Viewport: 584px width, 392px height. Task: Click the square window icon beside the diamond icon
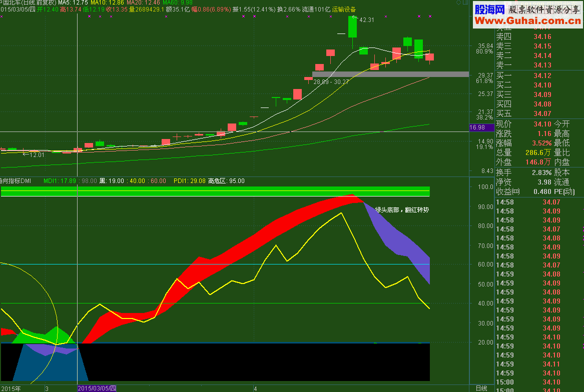coord(465,2)
